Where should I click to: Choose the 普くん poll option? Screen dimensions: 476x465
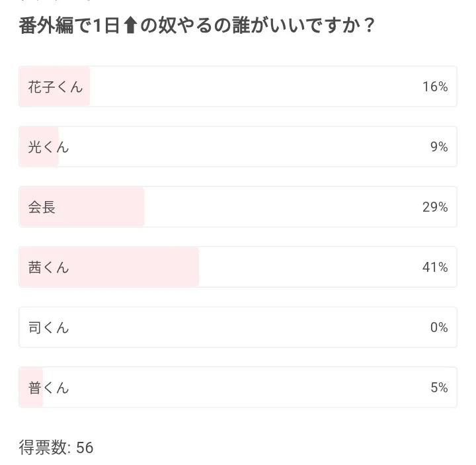[x=238, y=388]
